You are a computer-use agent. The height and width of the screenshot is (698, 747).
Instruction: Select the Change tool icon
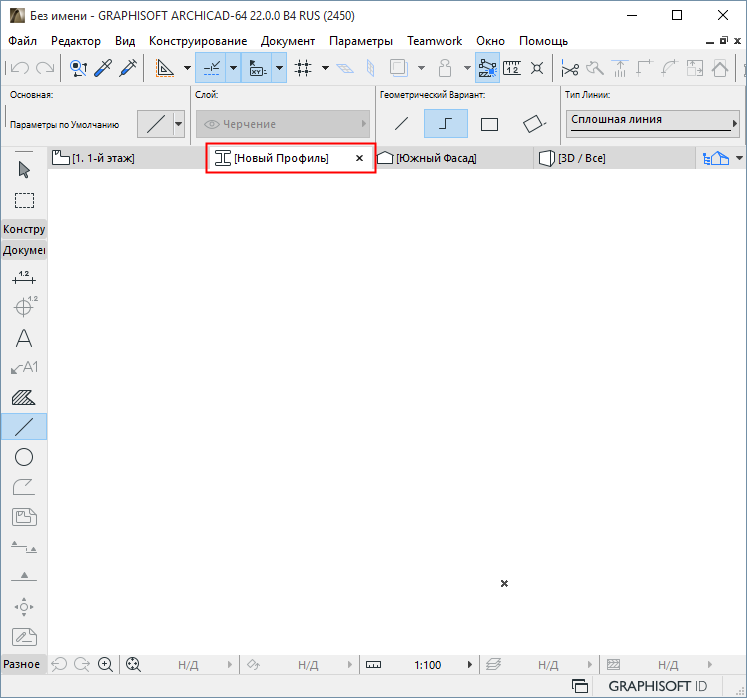coord(24,637)
